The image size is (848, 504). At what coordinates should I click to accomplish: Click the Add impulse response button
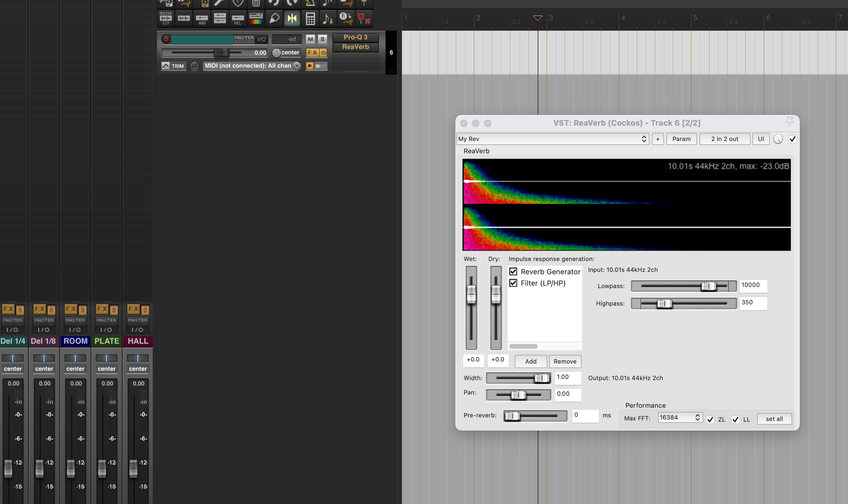530,362
